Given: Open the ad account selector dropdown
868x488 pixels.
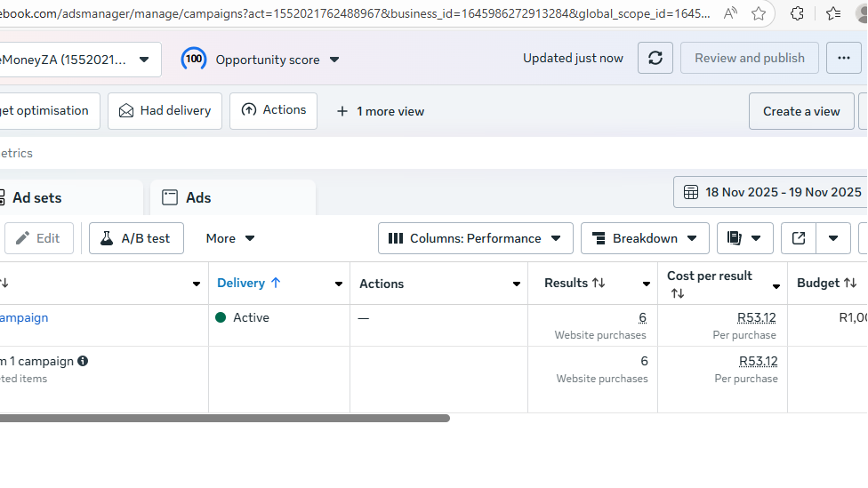Looking at the screenshot, I should coord(80,60).
